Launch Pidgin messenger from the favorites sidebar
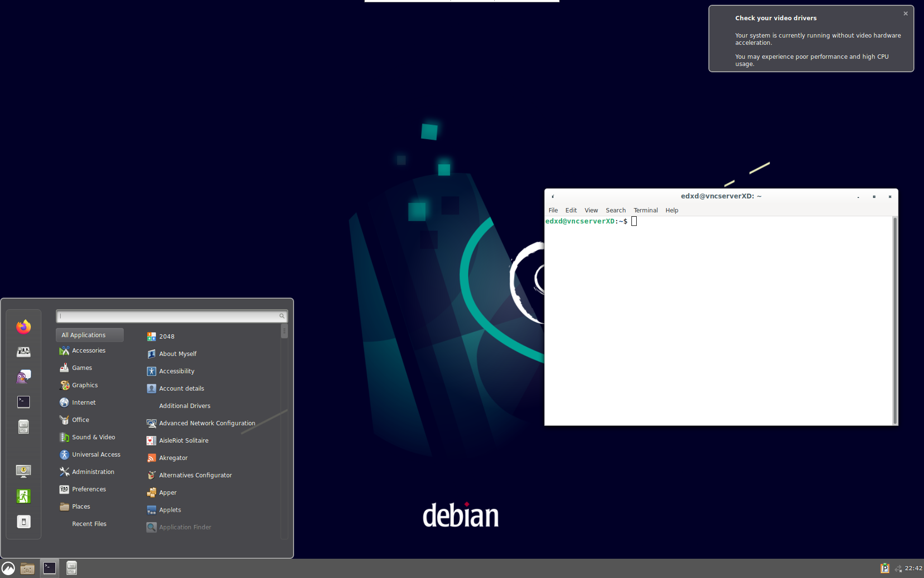Screen dimensions: 924x578 click(x=24, y=377)
